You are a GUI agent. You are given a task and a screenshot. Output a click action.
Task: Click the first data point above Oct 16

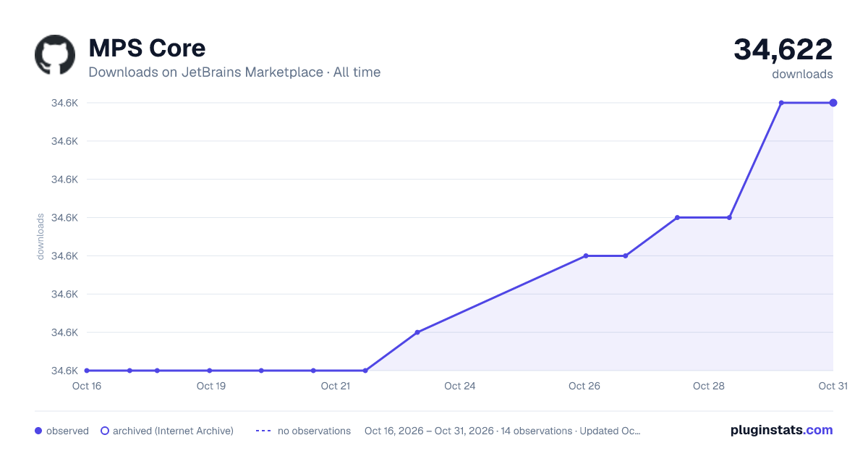[x=87, y=371]
